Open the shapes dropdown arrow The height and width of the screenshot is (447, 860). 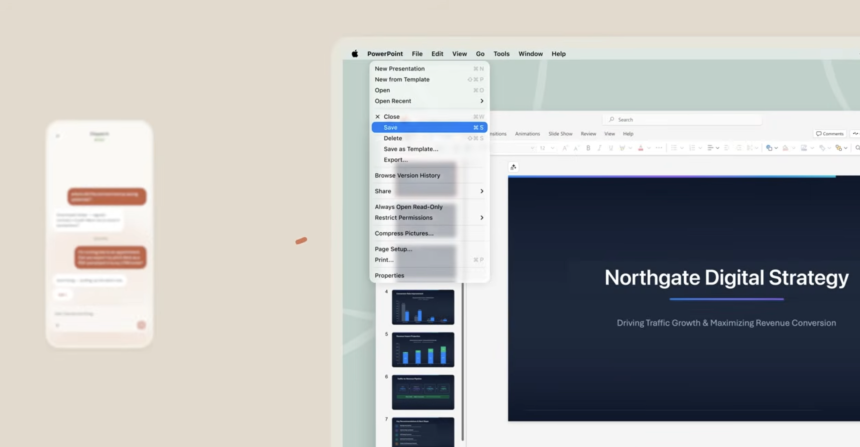coord(776,148)
